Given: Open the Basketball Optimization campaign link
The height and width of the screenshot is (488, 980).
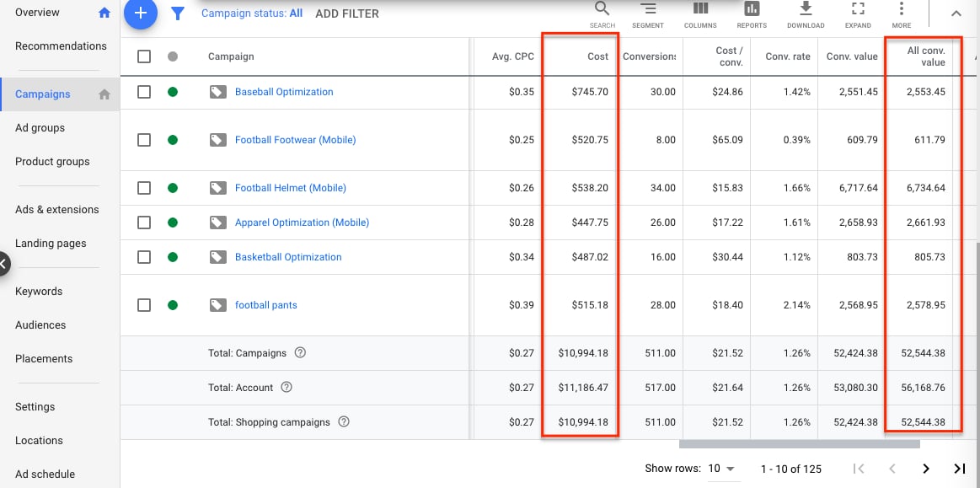Looking at the screenshot, I should point(288,257).
